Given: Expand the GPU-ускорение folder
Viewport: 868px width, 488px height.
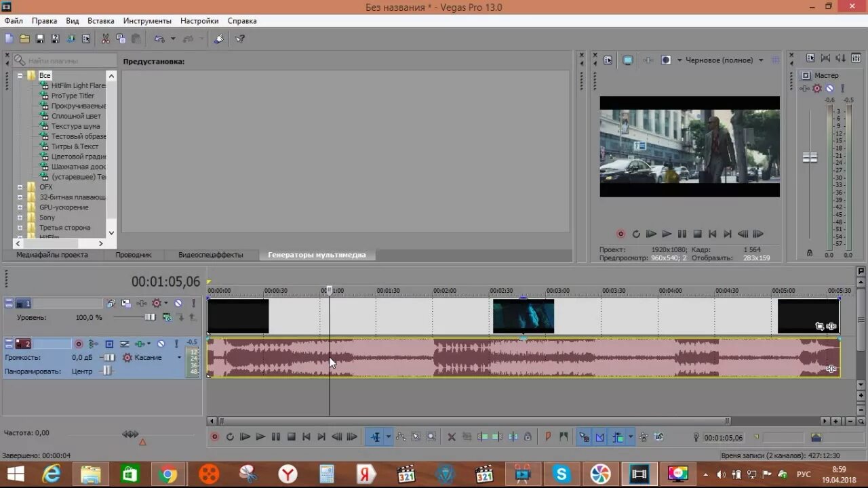Looking at the screenshot, I should (x=20, y=207).
